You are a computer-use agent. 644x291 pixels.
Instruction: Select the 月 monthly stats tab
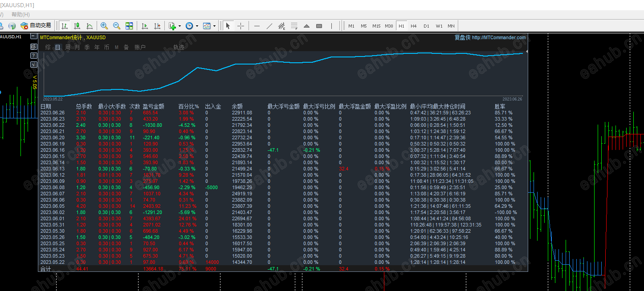click(x=77, y=47)
